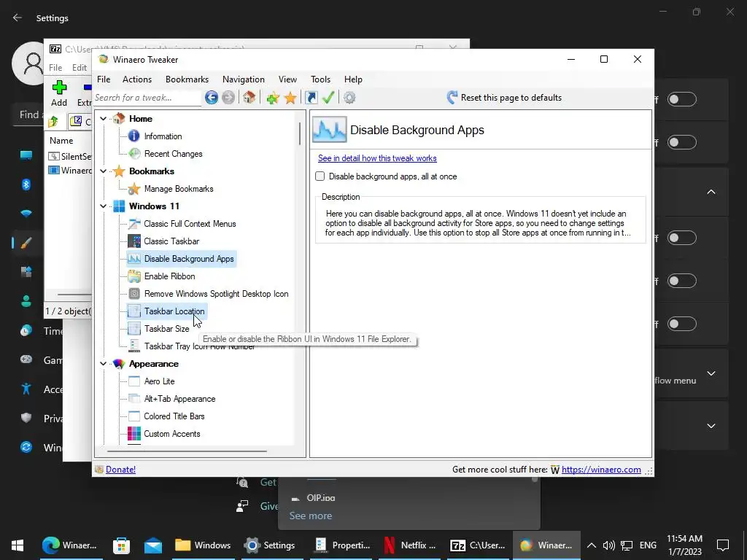Toggle the third switch in Settings window
The height and width of the screenshot is (560, 747).
pos(682,238)
